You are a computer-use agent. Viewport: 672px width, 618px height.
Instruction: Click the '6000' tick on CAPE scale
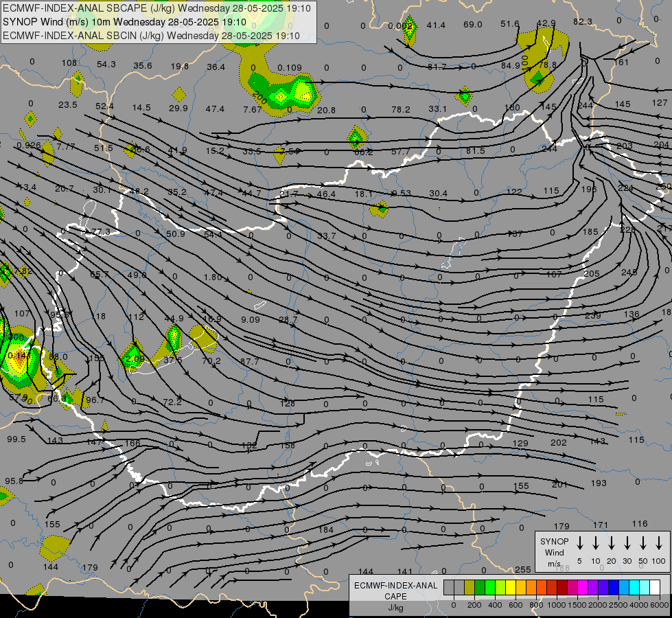[x=660, y=605]
